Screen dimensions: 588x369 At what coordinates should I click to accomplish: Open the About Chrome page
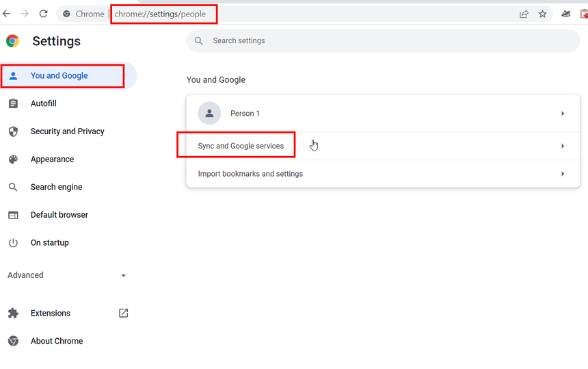(x=56, y=341)
